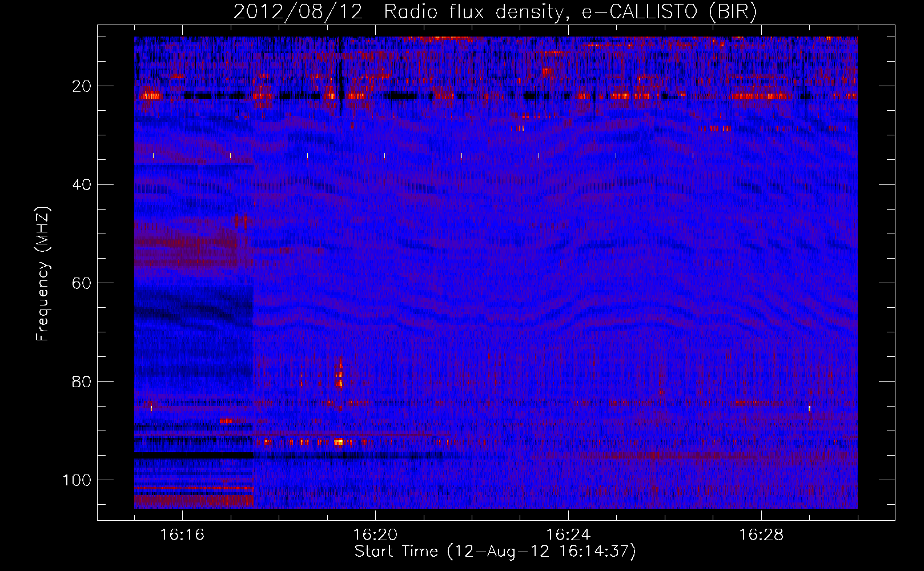Viewport: 924px width, 571px height.
Task: Click the 16:24 time tick label
Action: [x=568, y=535]
